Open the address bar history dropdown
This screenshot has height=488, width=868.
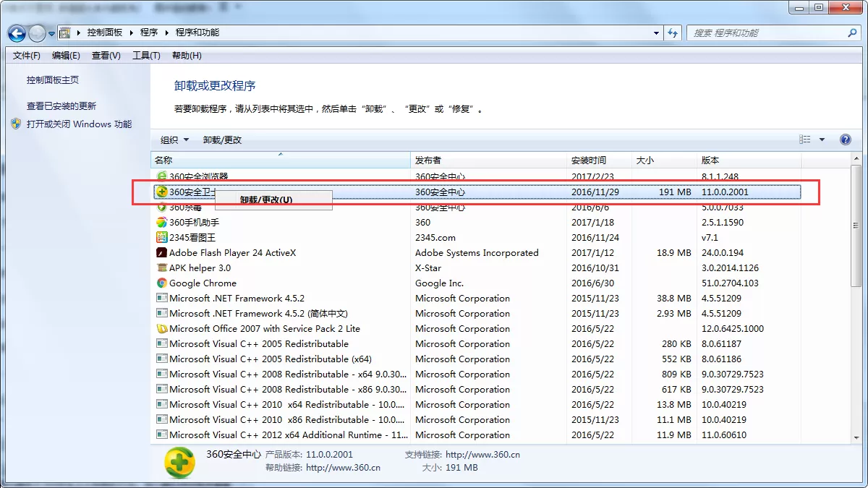coord(656,33)
